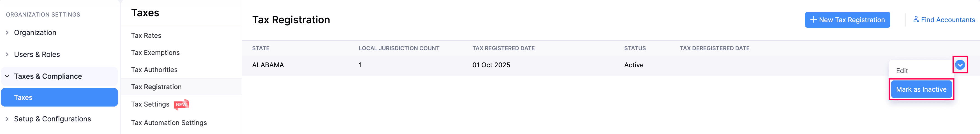Open Tax Settings with NEW badge
The width and height of the screenshot is (980, 134).
(x=150, y=104)
